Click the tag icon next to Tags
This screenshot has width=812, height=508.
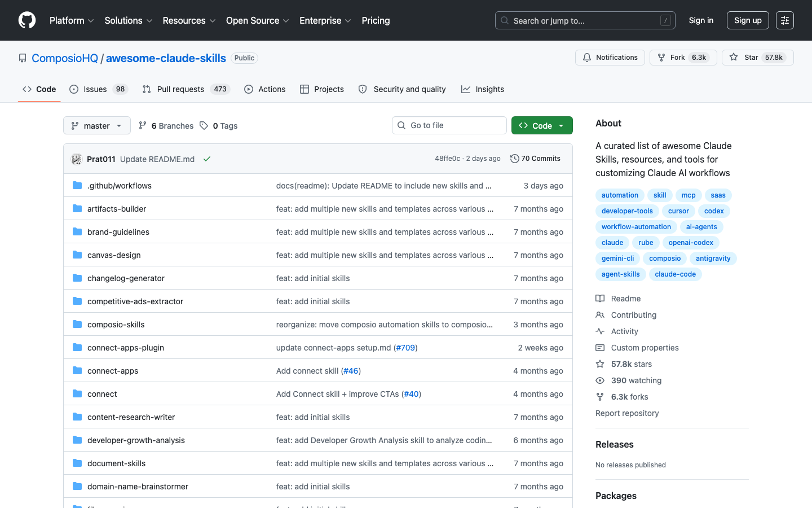[x=204, y=125]
